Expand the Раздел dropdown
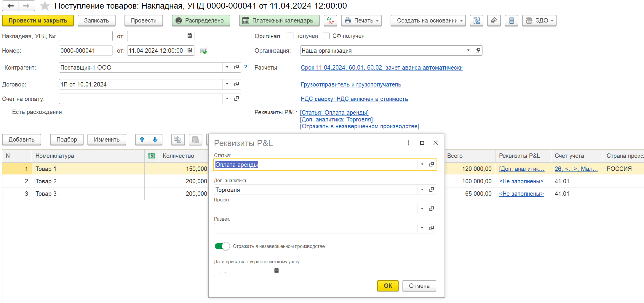Viewport: 644px width, 303px height. (422, 228)
